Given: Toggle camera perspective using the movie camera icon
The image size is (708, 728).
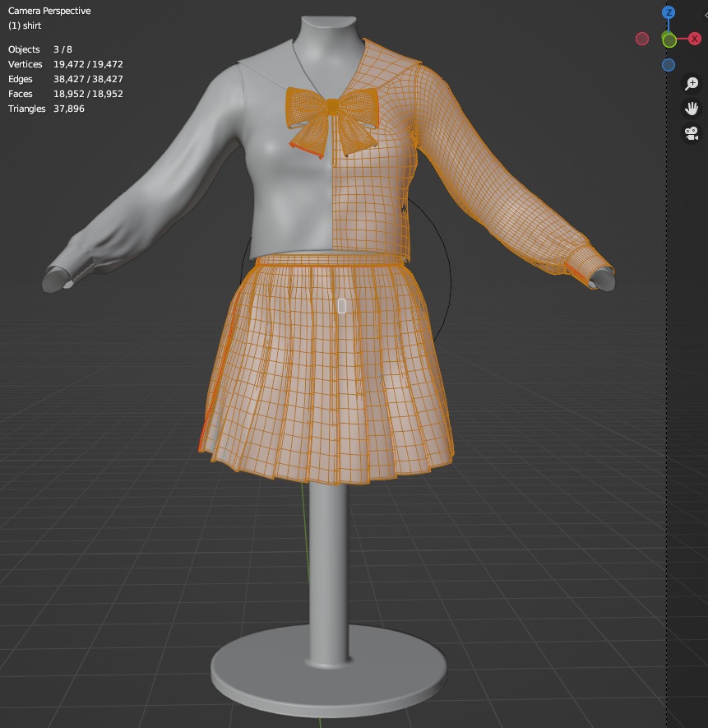Looking at the screenshot, I should pos(691,133).
